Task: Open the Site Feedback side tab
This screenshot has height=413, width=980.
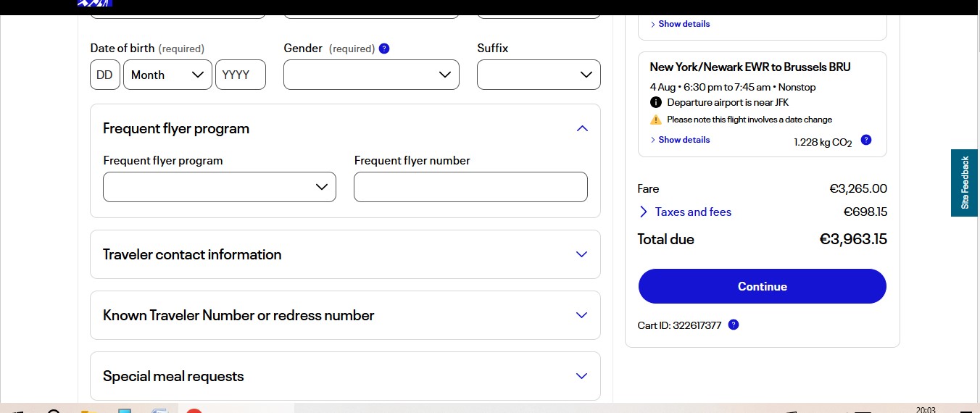Action: point(966,183)
